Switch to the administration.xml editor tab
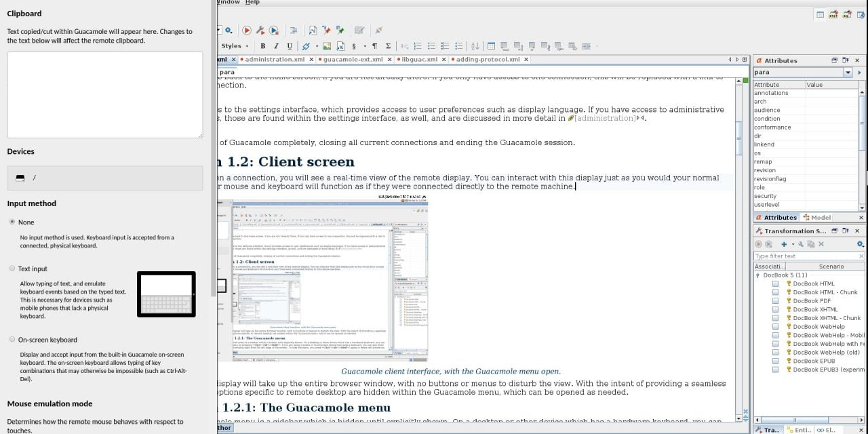The image size is (868, 434). pos(274,60)
